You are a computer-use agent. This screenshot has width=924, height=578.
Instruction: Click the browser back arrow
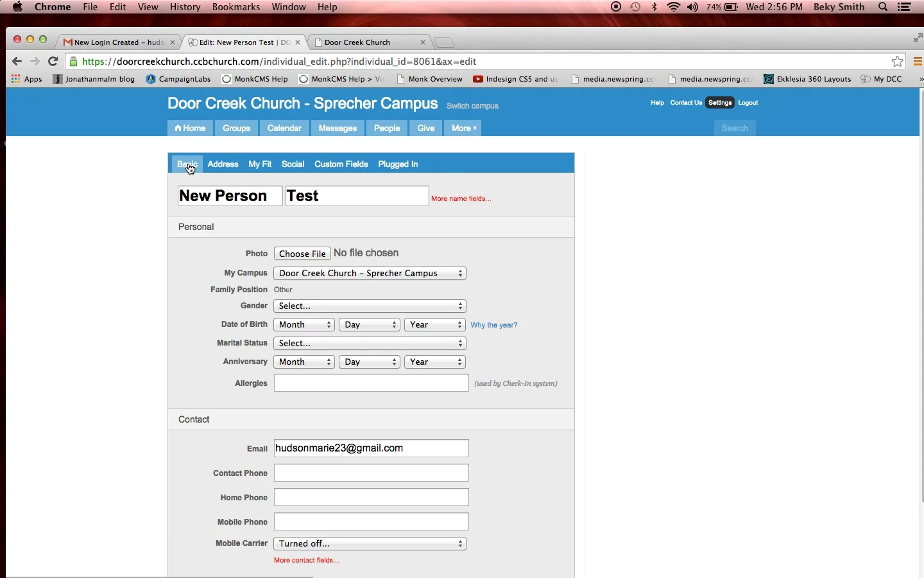click(x=17, y=62)
